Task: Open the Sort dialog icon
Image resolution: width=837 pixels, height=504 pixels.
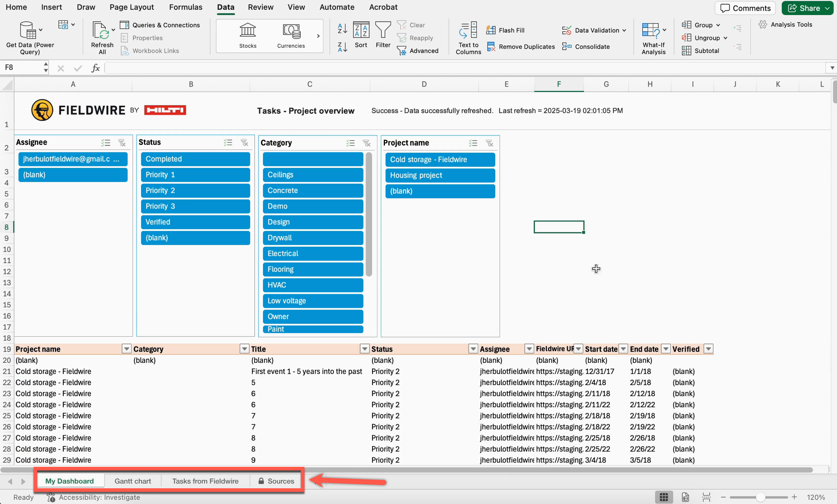Action: pyautogui.click(x=361, y=30)
